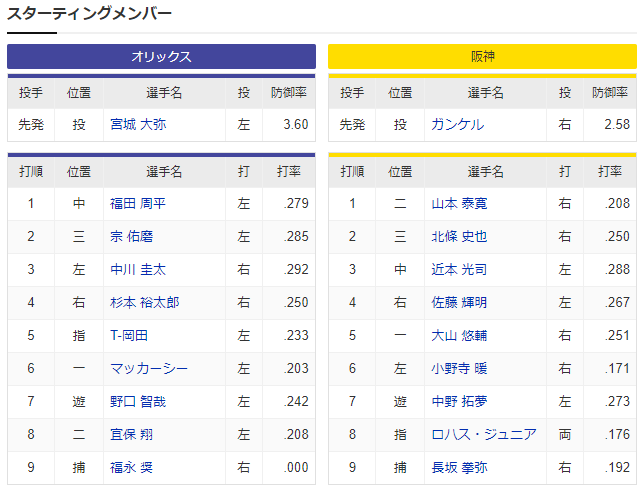Click 先発 cell in Hanshin pitcher row
Screen dimensions: 639x487
352,124
